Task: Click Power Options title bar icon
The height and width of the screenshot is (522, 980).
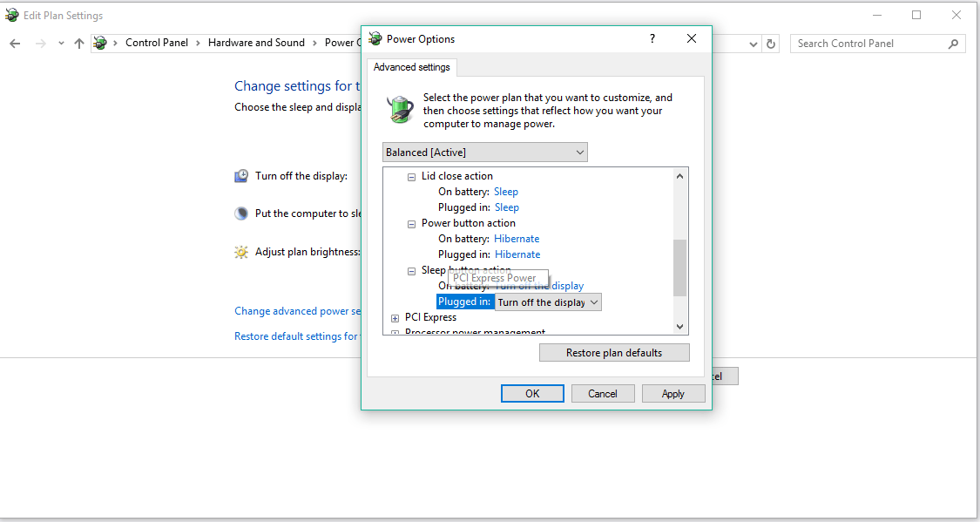Action: 375,38
